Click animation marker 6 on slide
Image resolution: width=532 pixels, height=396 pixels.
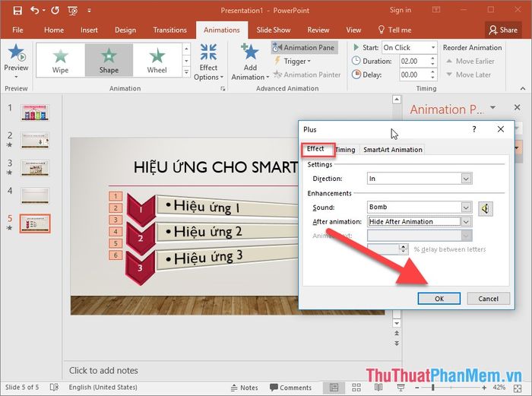click(116, 255)
